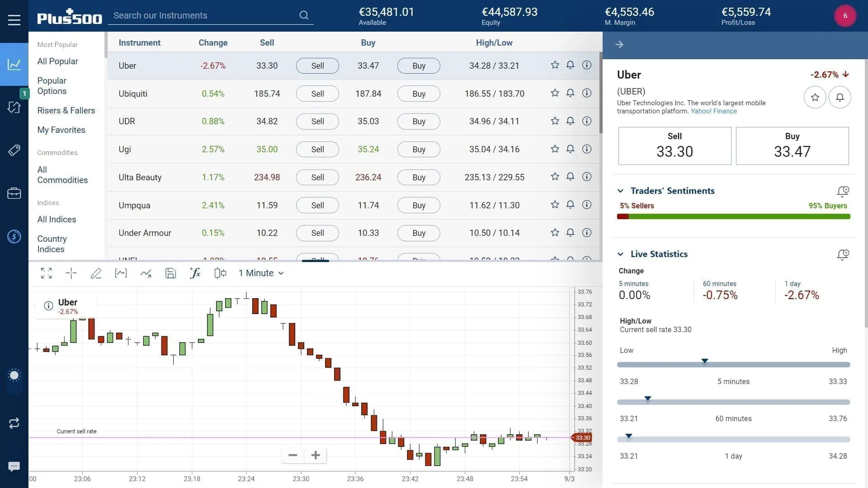This screenshot has width=868, height=488.
Task: Collapse the details panel with arrow
Action: (x=619, y=45)
